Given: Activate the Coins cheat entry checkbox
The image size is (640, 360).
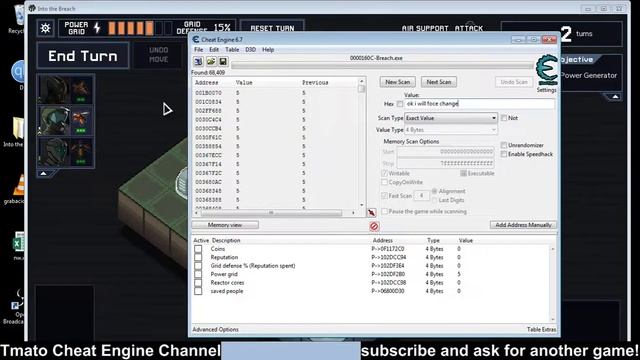Looking at the screenshot, I should click(198, 249).
